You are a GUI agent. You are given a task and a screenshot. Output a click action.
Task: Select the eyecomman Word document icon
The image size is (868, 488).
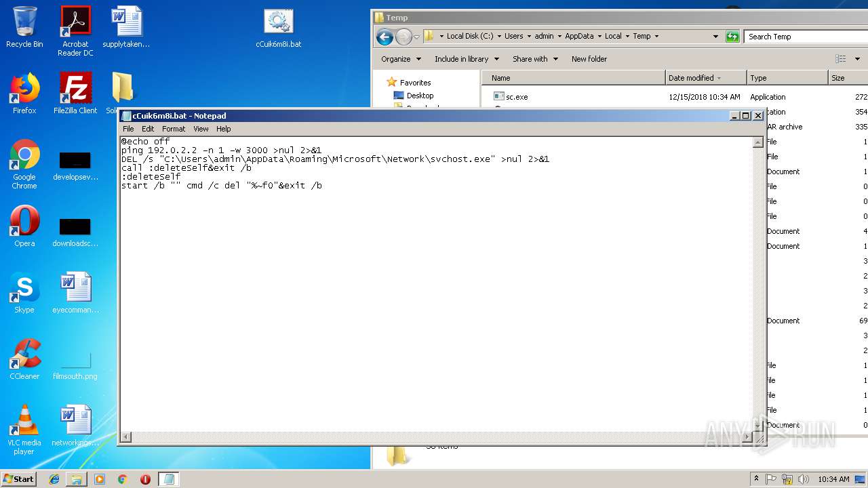[75, 293]
